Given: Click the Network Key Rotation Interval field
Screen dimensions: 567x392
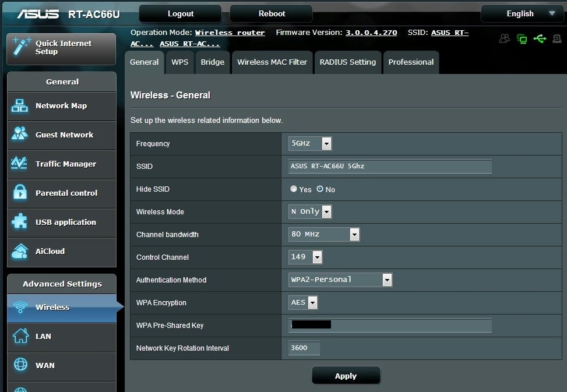Looking at the screenshot, I should (304, 348).
